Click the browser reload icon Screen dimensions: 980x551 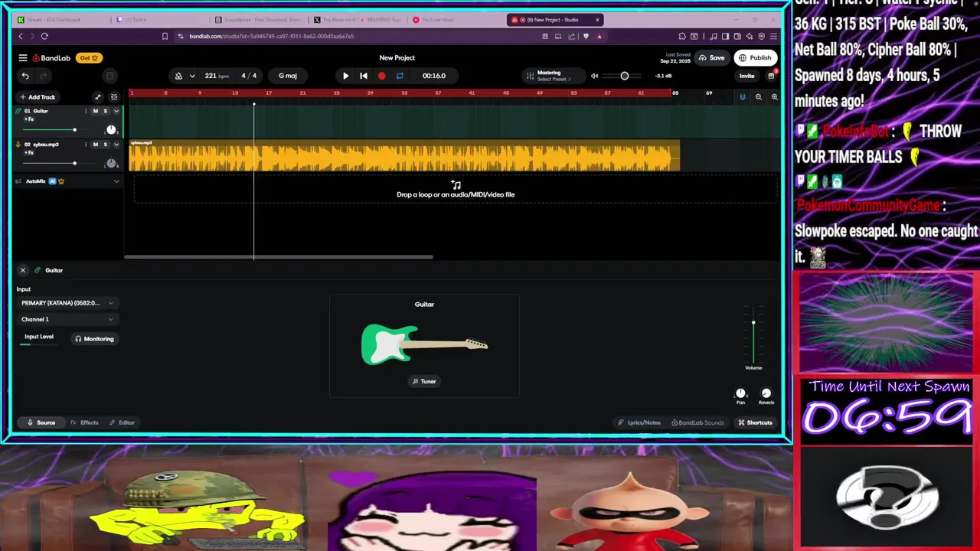tap(44, 36)
